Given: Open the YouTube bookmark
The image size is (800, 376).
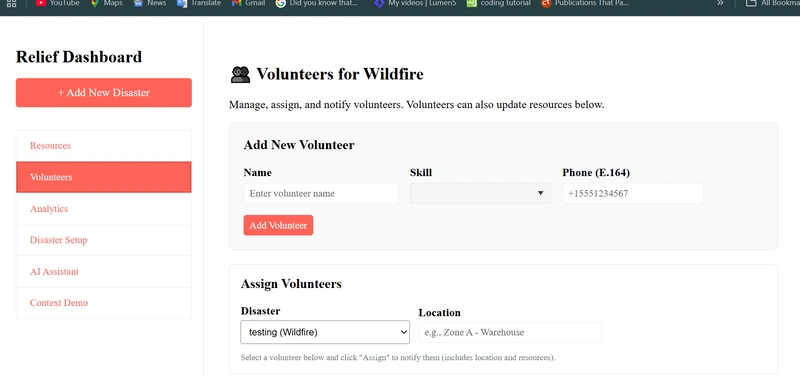Looking at the screenshot, I should (58, 3).
